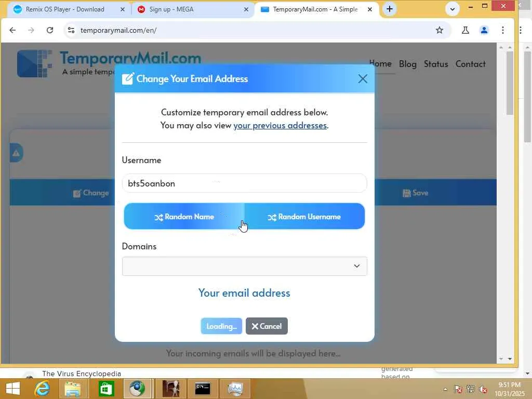Open the Chrome Labs flask icon
This screenshot has height=399, width=532.
[465, 30]
